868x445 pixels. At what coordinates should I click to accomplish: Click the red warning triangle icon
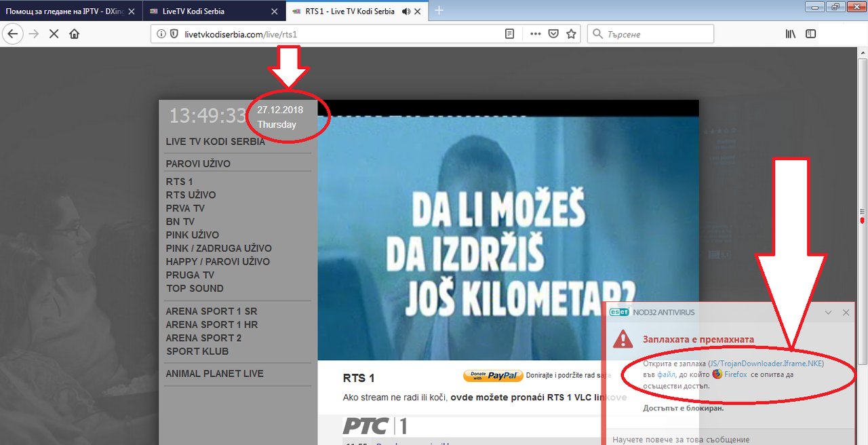pyautogui.click(x=623, y=339)
